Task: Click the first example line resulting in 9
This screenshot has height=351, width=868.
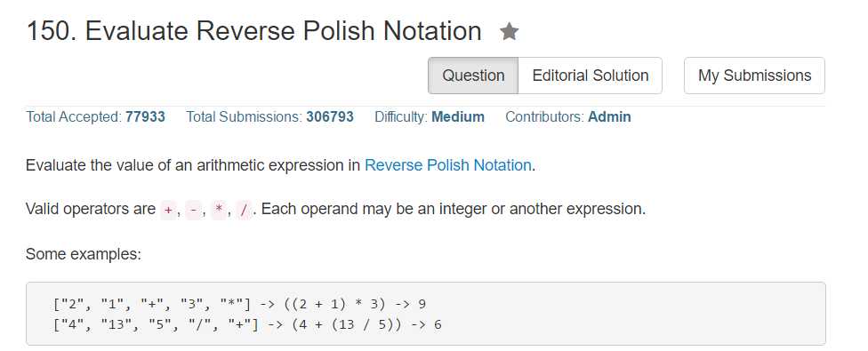Action: (x=240, y=304)
